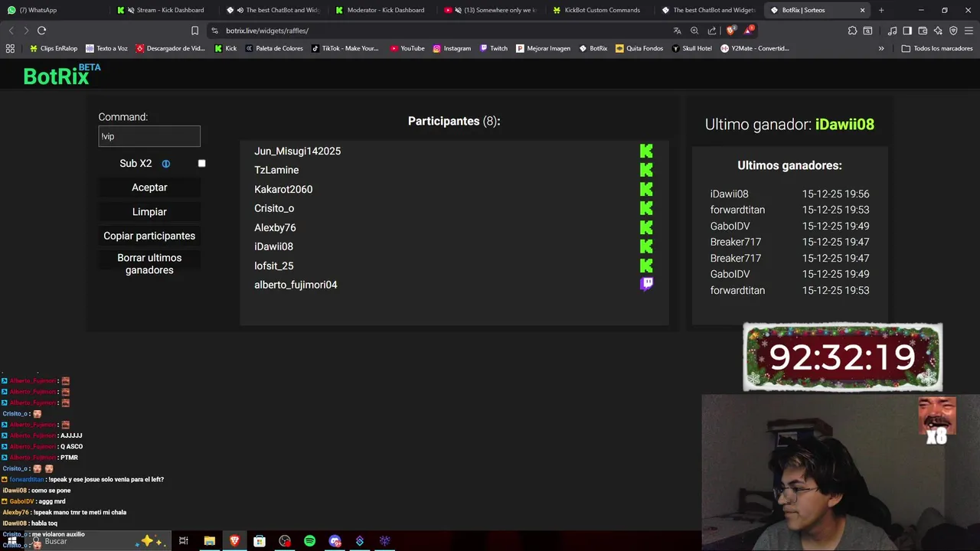Open the YouTube bookmark
The height and width of the screenshot is (551, 980).
(407, 48)
